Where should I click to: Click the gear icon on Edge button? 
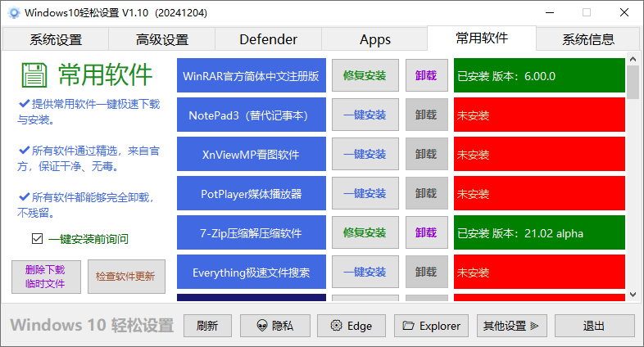[337, 326]
